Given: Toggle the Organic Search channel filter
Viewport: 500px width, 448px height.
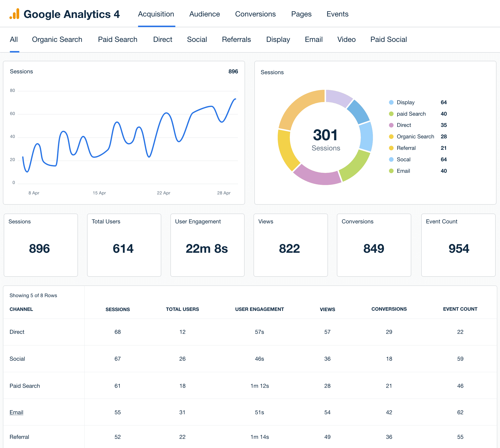Looking at the screenshot, I should point(57,39).
